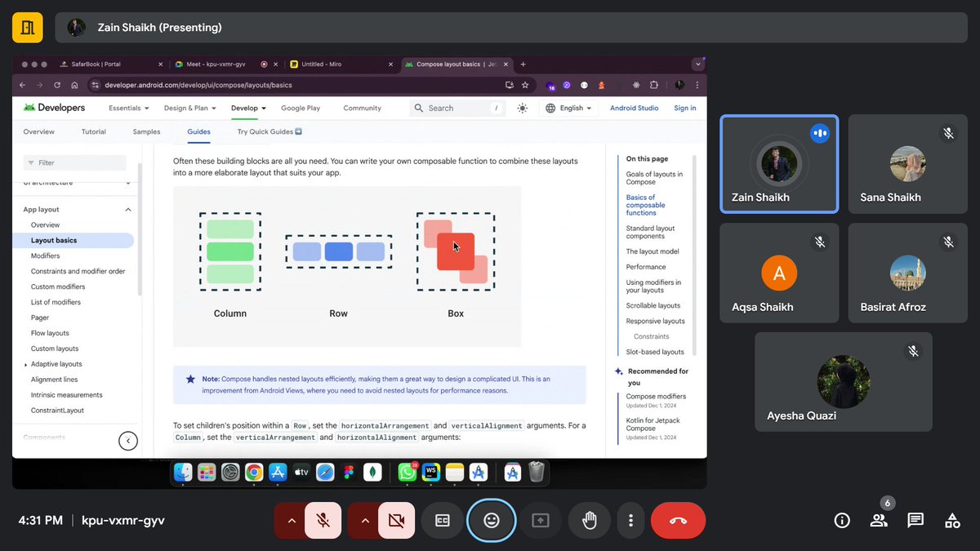The image size is (980, 551).
Task: Open Compose modifiers recommended link
Action: (656, 397)
